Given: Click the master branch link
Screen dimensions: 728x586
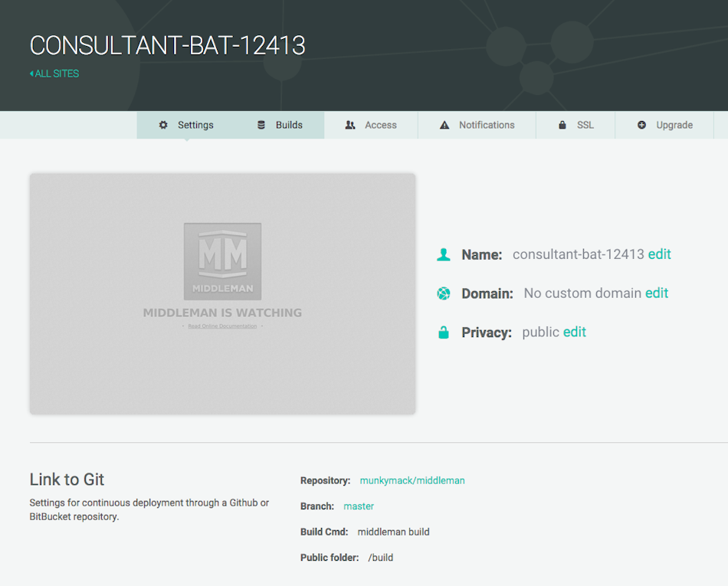Looking at the screenshot, I should click(359, 506).
